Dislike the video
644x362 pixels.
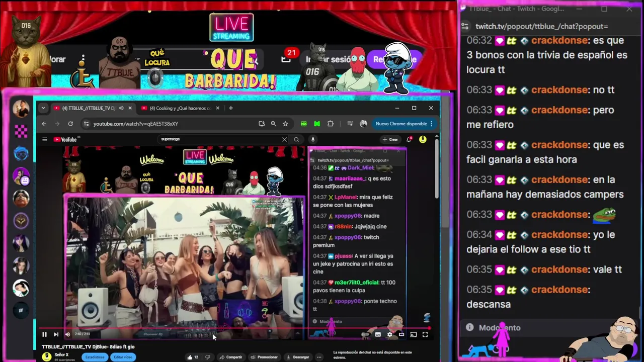pyautogui.click(x=207, y=357)
